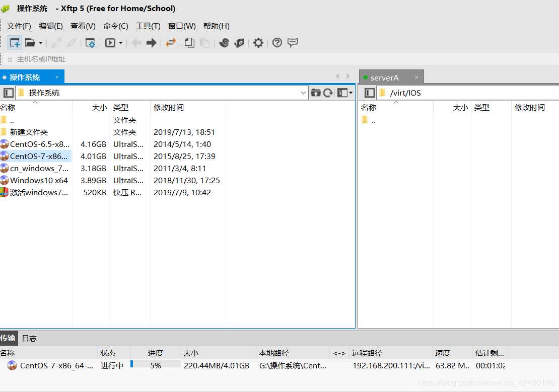
Task: Open Options with the gear icon
Action: 258,43
